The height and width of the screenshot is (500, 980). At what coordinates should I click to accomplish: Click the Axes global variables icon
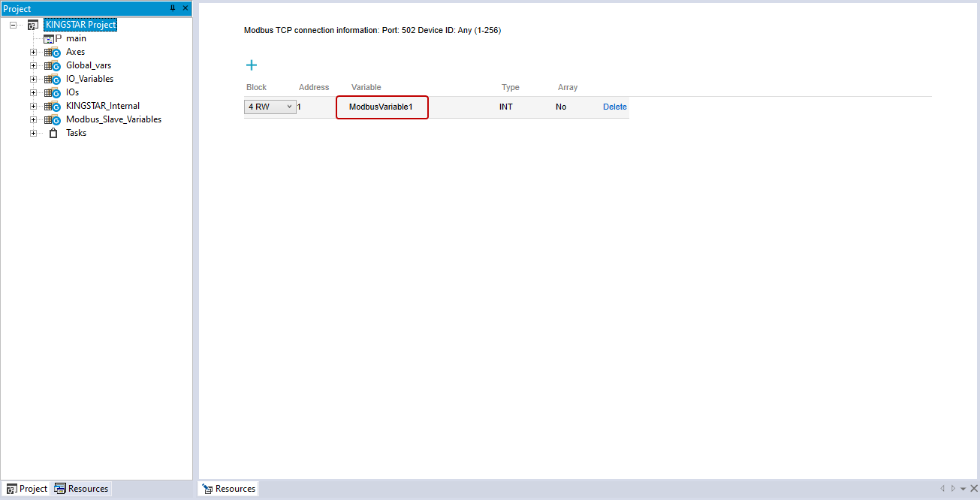52,53
